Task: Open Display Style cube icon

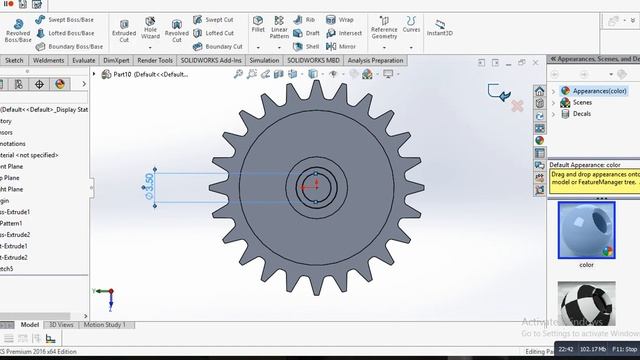Action: coord(313,74)
